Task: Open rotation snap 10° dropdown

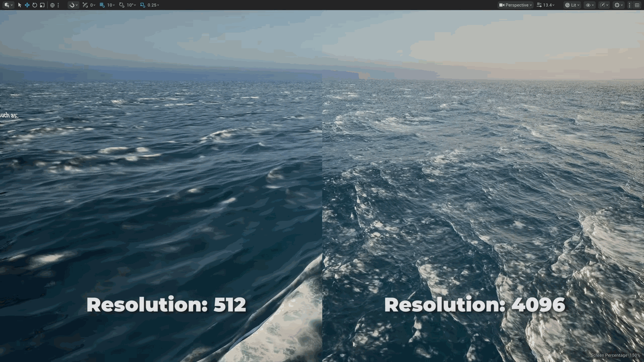Action: [131, 5]
